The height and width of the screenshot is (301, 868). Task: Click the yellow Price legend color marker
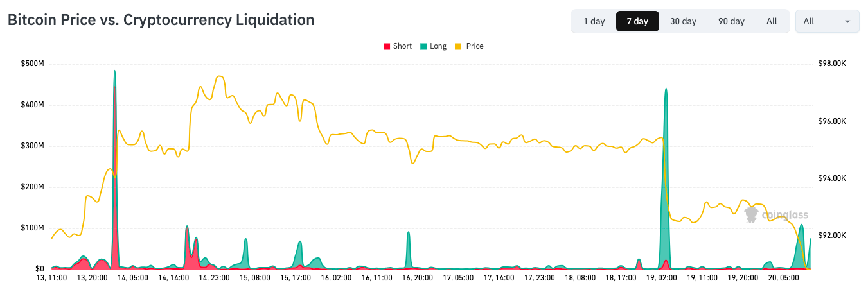coord(458,46)
